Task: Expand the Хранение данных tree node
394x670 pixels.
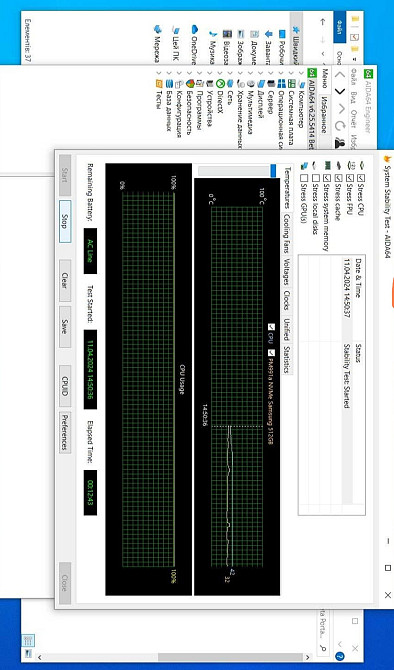Action: 241,73
